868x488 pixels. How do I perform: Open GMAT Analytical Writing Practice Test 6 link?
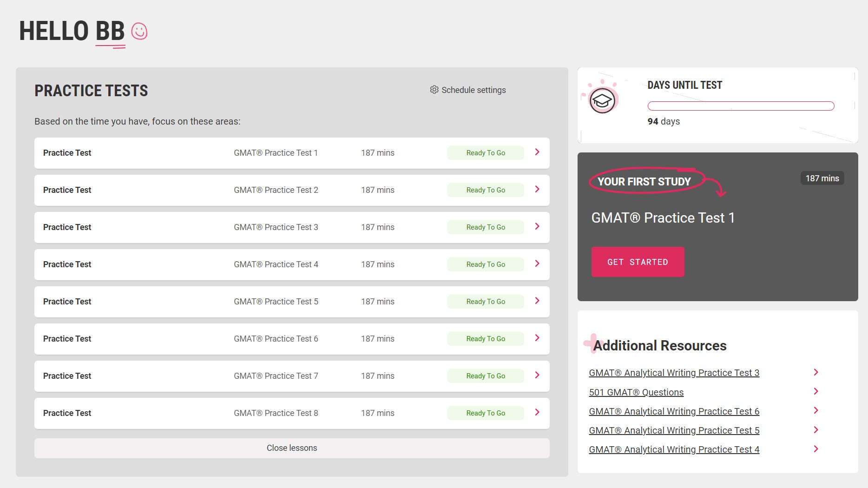674,411
